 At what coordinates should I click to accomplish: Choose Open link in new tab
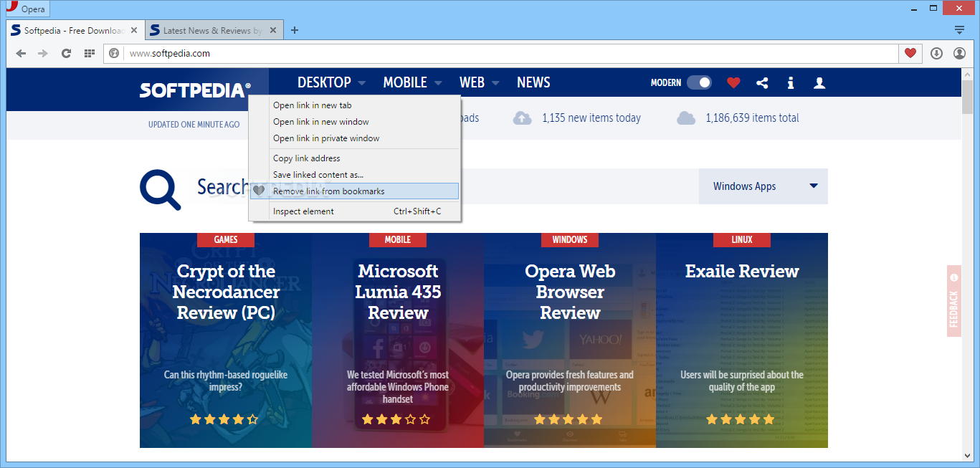[354, 105]
